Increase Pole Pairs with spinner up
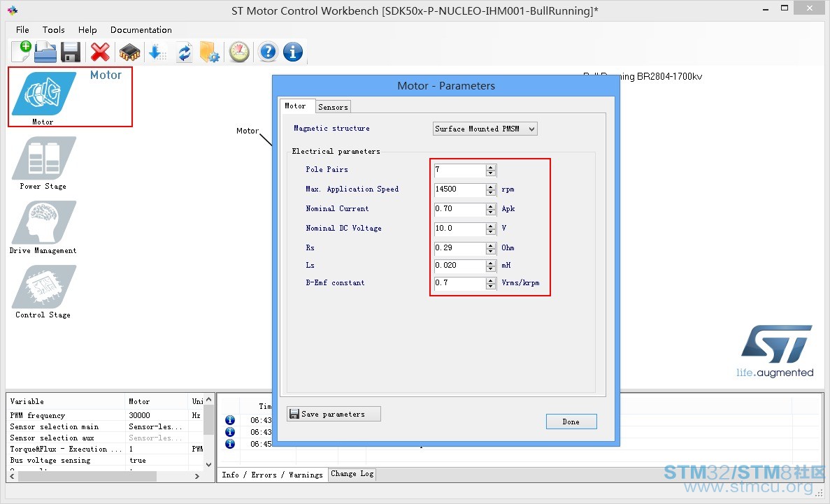This screenshot has width=830, height=504. tap(491, 167)
